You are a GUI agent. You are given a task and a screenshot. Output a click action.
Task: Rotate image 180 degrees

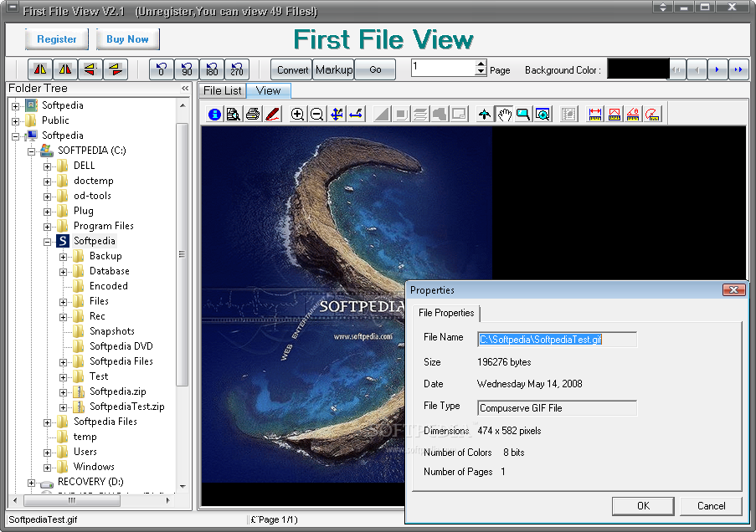(212, 69)
